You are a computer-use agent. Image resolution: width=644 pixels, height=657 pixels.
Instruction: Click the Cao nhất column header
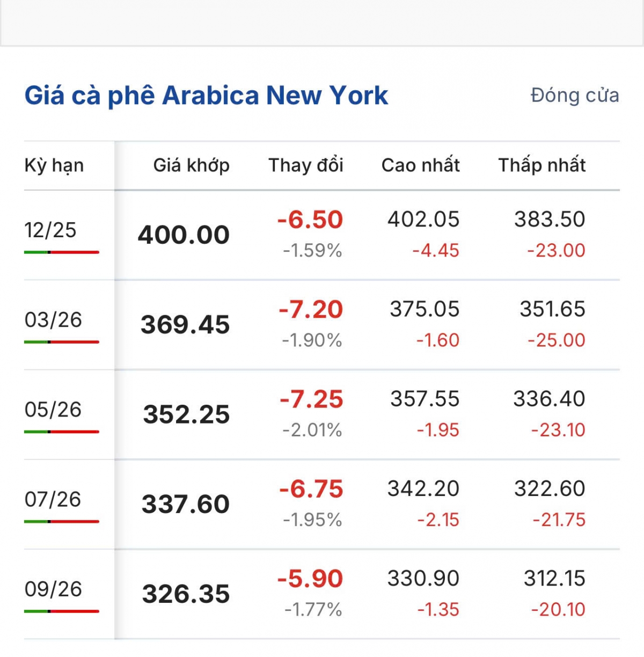[x=420, y=165]
